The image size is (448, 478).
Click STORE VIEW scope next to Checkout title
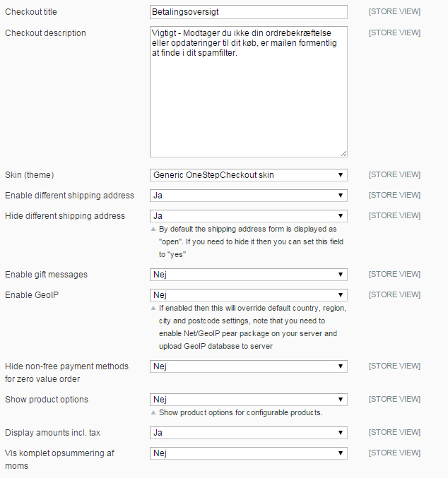[x=394, y=12]
